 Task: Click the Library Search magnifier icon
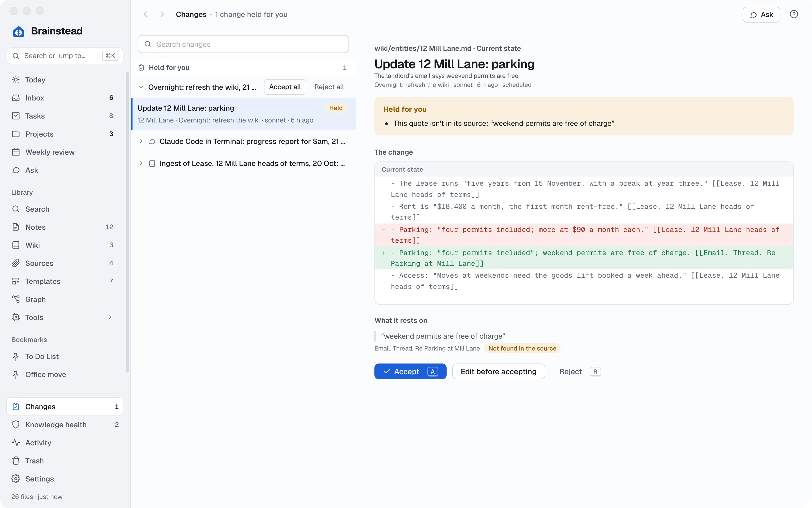click(16, 209)
